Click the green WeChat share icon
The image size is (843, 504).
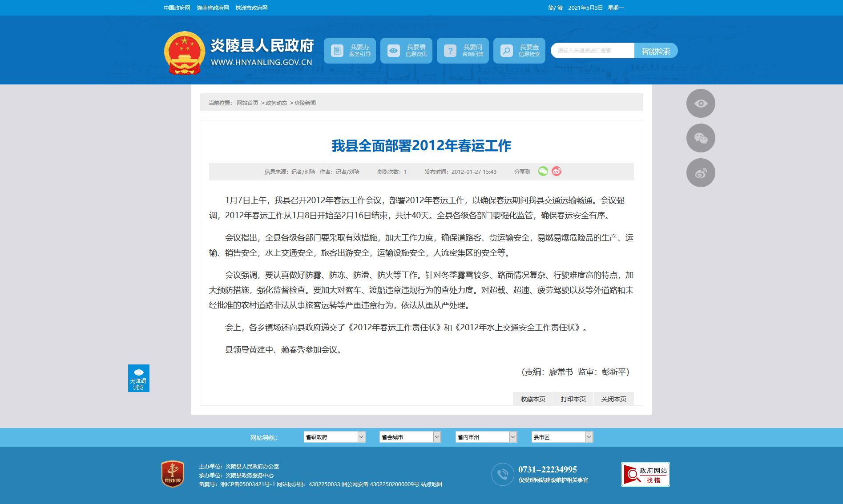(543, 172)
